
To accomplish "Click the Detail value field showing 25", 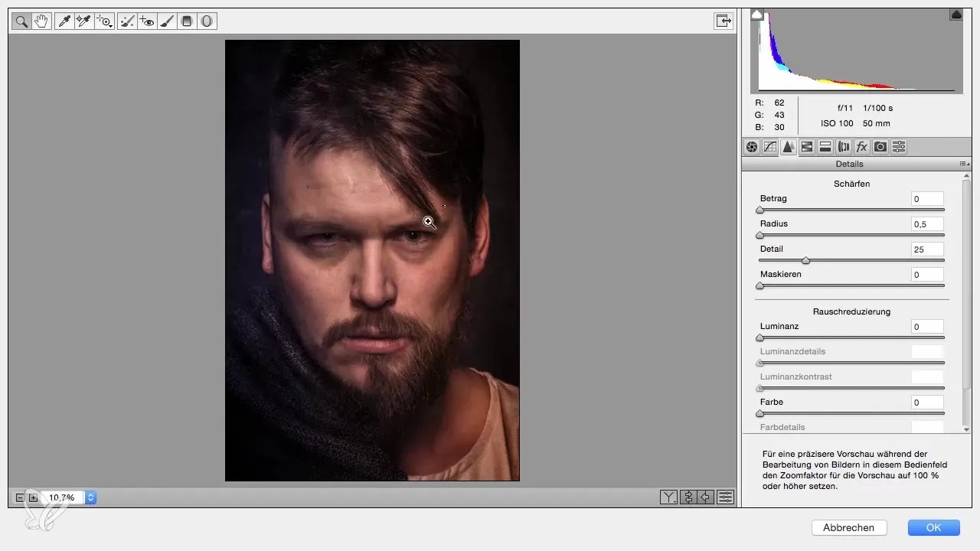I will coord(927,249).
